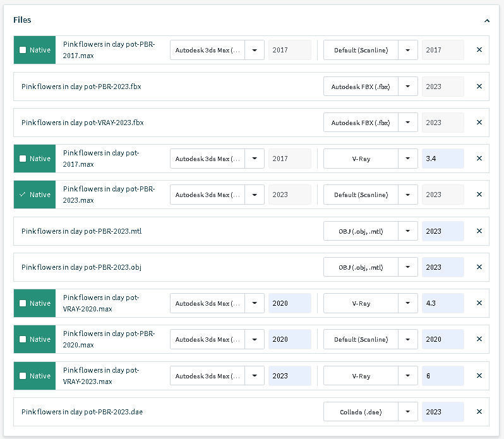The width and height of the screenshot is (504, 439).
Task: Remove the VRAY-2020.max file row
Action: 479,303
